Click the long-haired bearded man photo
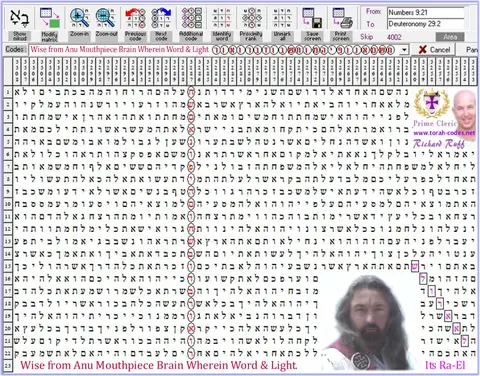 (x=369, y=322)
